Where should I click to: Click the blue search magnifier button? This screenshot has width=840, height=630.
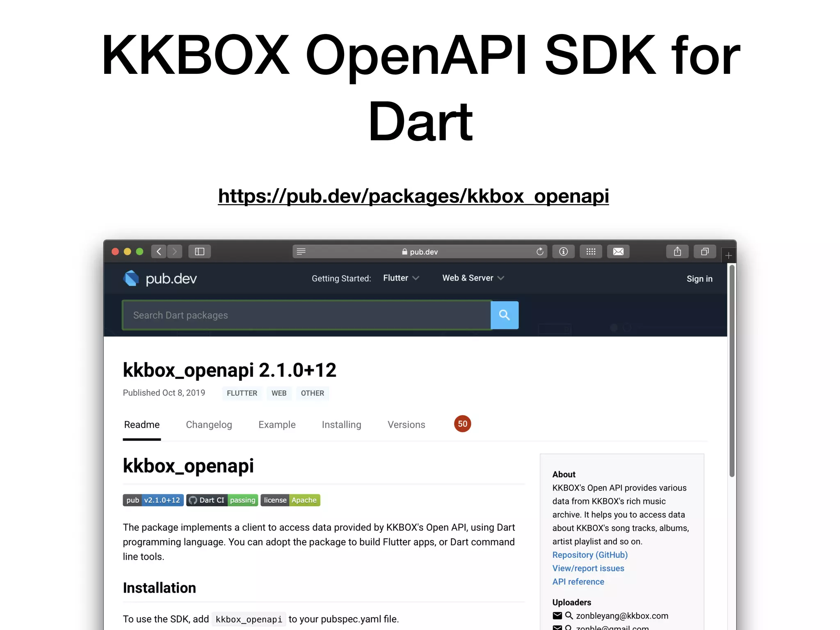pyautogui.click(x=504, y=315)
